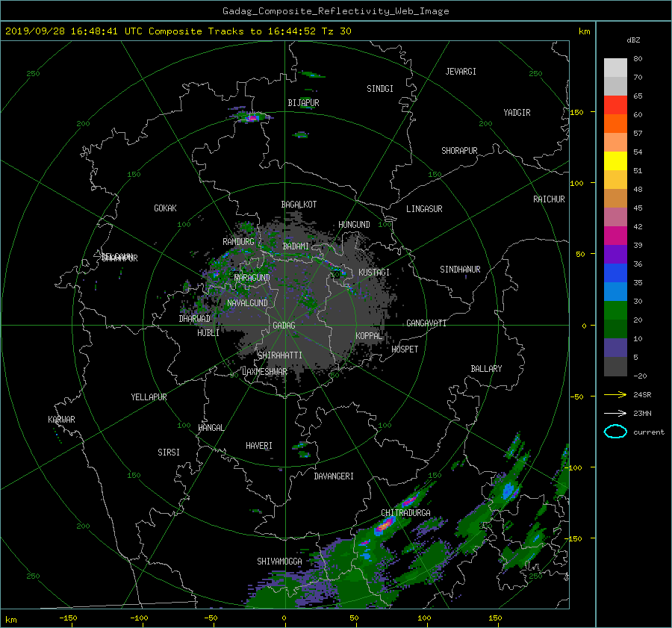
Task: Click the HUNGUND city label
Action: coord(354,225)
